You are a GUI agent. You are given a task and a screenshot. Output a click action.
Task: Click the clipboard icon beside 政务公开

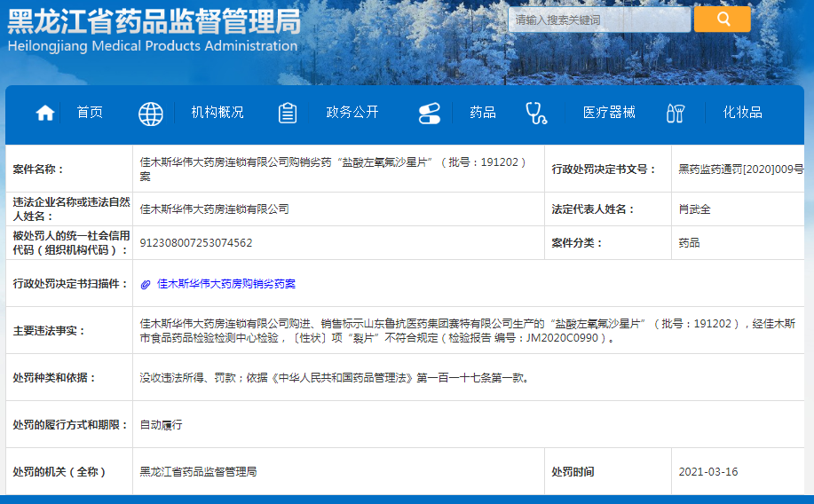(x=287, y=114)
